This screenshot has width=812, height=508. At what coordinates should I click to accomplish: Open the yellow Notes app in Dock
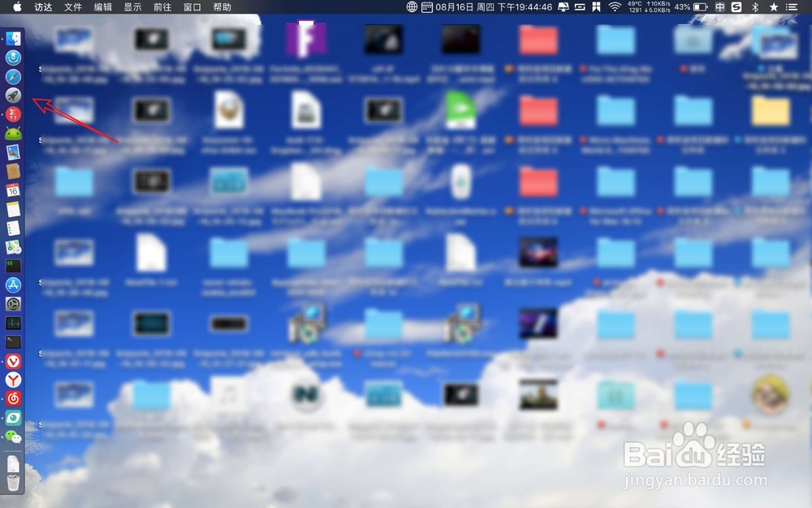(13, 209)
